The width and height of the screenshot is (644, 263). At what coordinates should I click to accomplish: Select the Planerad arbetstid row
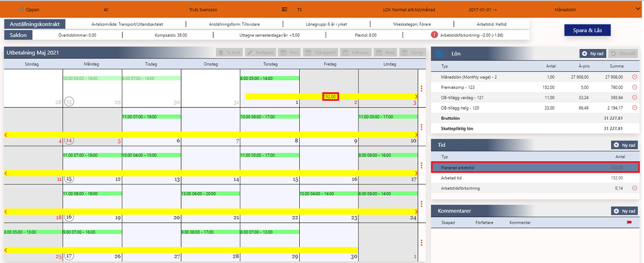pos(535,167)
